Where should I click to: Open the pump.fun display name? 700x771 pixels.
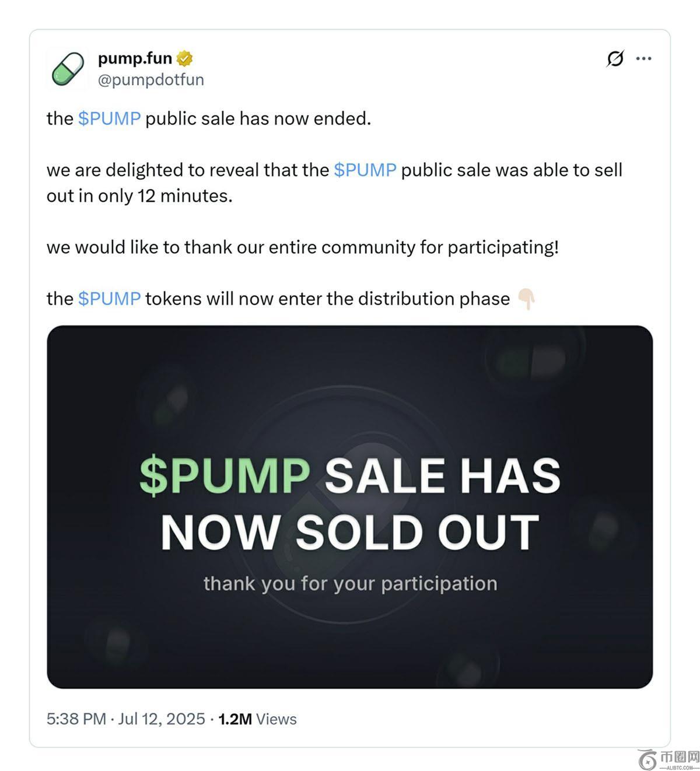click(x=135, y=58)
